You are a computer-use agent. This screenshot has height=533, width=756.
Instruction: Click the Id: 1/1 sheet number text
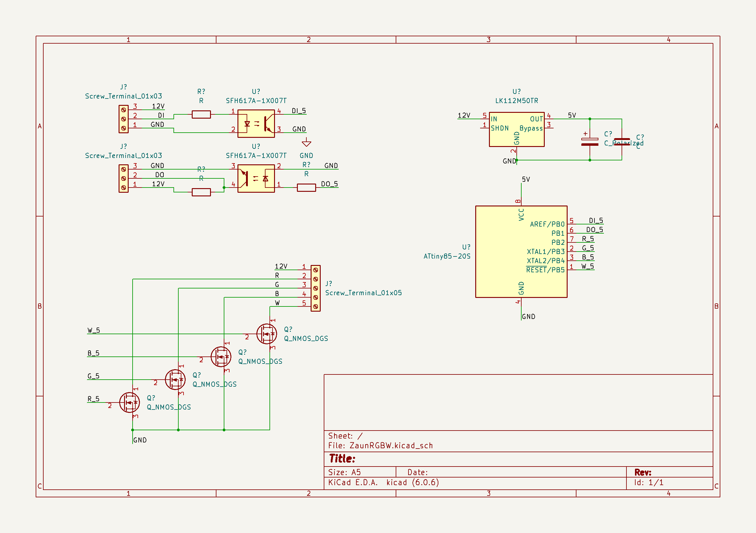point(649,482)
